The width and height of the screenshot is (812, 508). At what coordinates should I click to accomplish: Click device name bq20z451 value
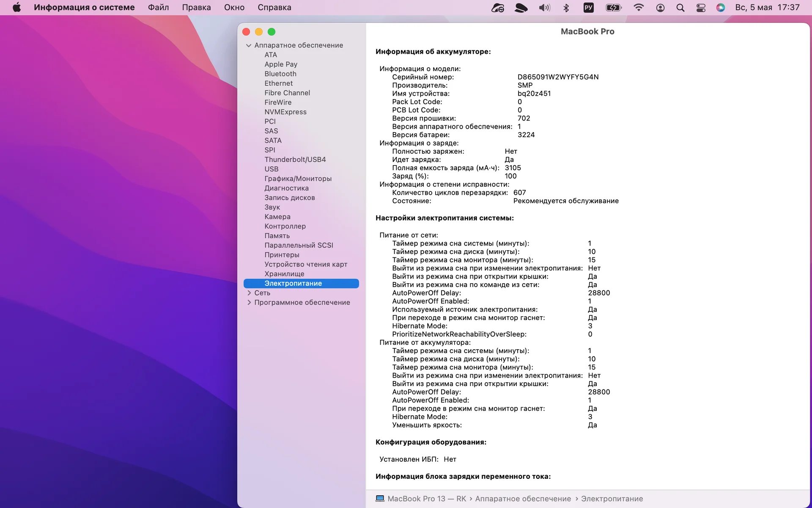pos(534,94)
